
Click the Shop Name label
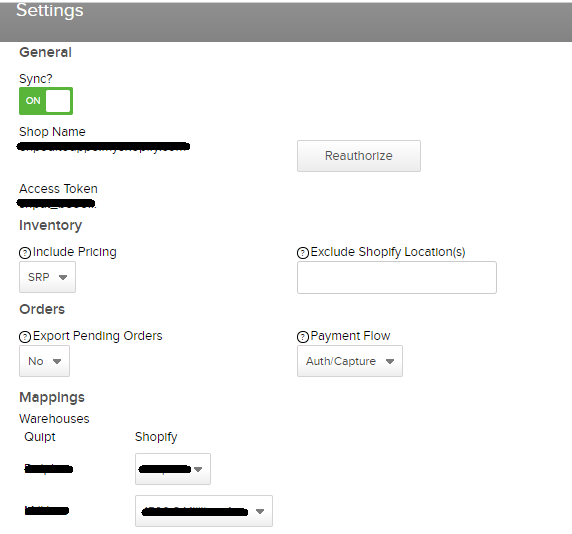pyautogui.click(x=52, y=132)
